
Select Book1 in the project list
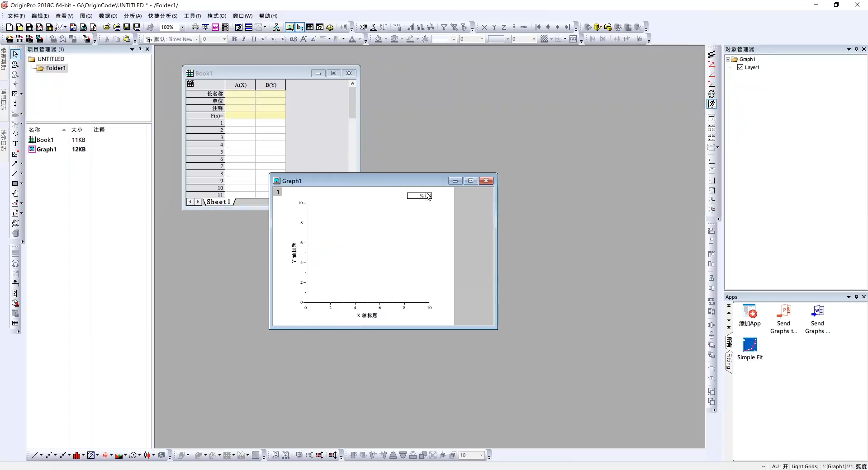[44, 140]
